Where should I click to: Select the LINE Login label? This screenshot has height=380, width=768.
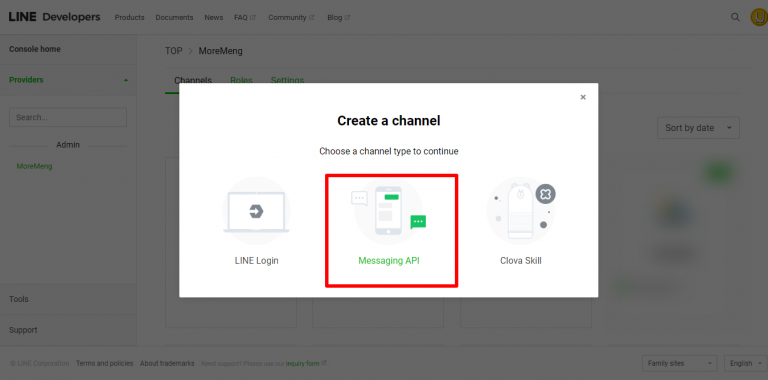click(x=256, y=261)
